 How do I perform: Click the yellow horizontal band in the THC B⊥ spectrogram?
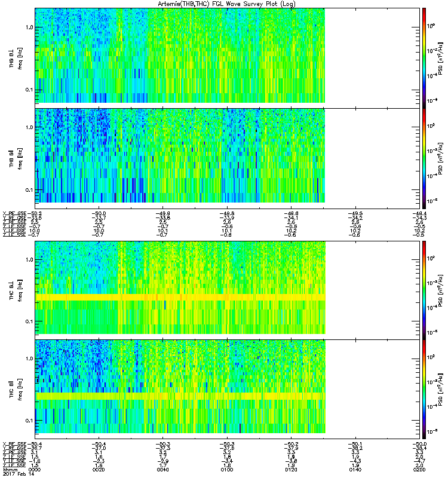pos(180,297)
